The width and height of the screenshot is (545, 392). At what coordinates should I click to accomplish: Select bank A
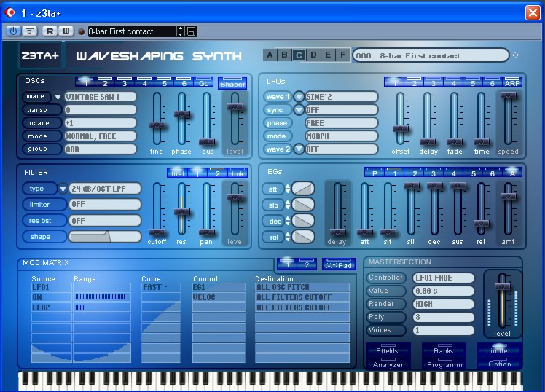pos(270,55)
